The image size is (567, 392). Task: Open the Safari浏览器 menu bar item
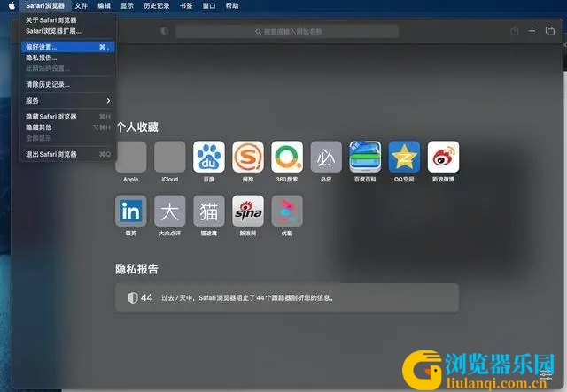[45, 6]
